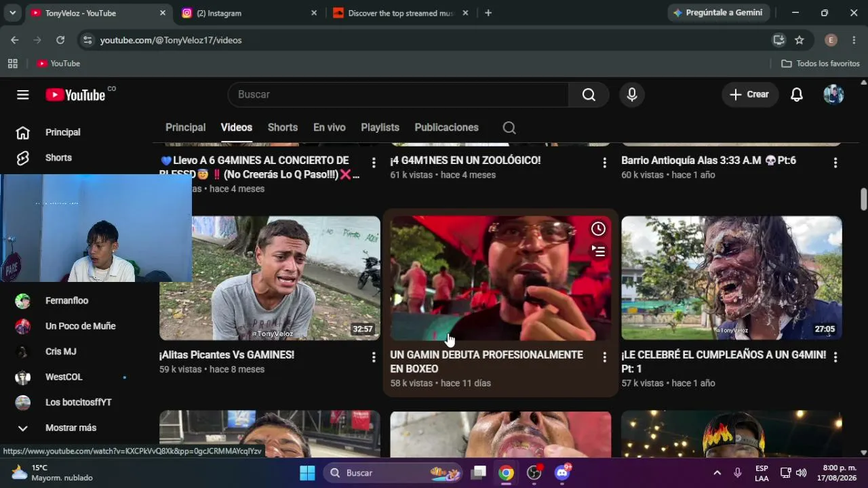Switch to the Discover top streamed music tab
Image resolution: width=868 pixels, height=488 pixels.
coord(400,13)
